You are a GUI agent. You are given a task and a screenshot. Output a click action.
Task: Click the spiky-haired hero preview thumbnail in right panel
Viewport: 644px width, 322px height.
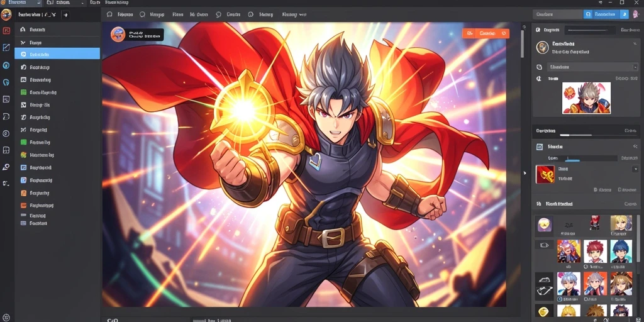pos(586,97)
